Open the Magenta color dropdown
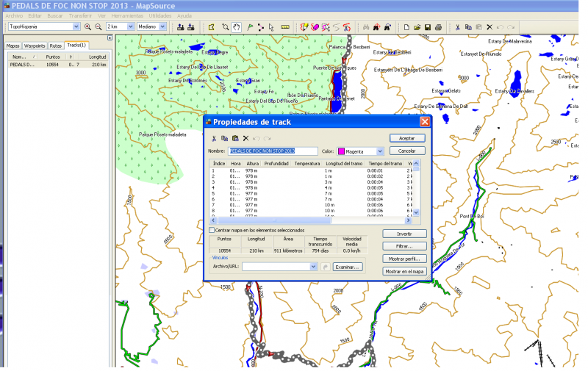Screen dimensions: 588x371 (380, 151)
